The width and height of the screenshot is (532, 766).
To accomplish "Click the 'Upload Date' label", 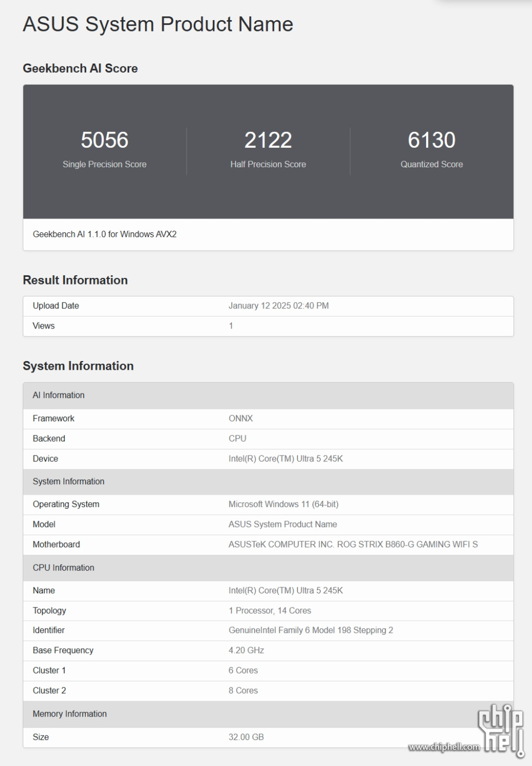I will pos(56,306).
